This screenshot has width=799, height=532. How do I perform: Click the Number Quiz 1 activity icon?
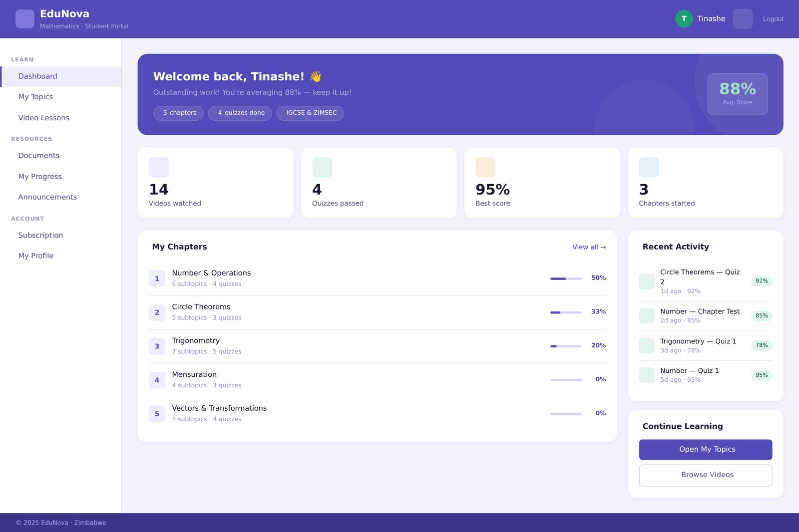pyautogui.click(x=647, y=375)
